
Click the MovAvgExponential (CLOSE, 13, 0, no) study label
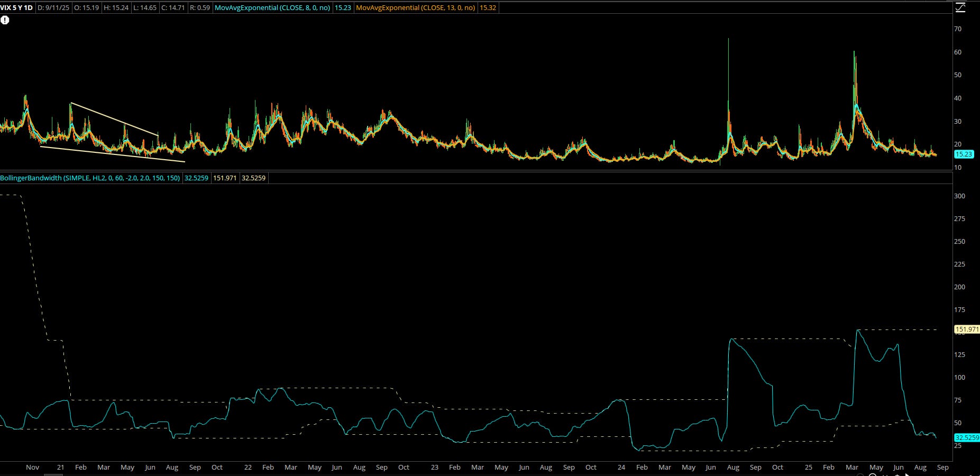click(x=416, y=8)
